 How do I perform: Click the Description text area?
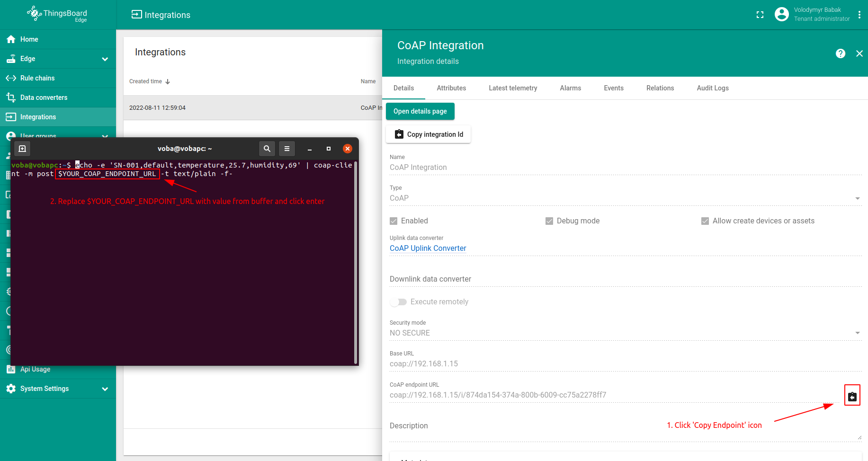tap(626, 429)
